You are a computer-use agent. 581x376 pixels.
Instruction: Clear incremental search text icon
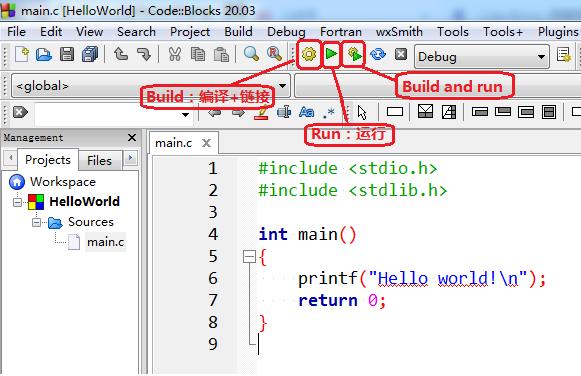[x=20, y=112]
